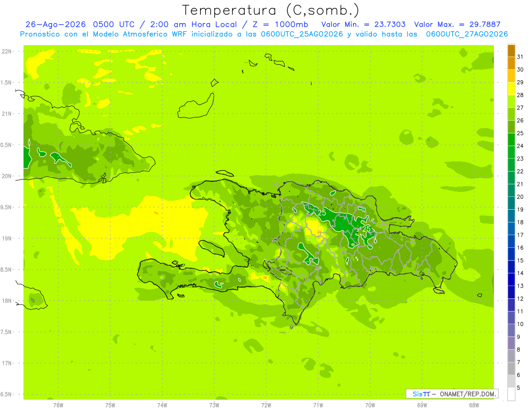Pick the teal swatch between 19 and 20
The height and width of the screenshot is (411, 532).
511,203
